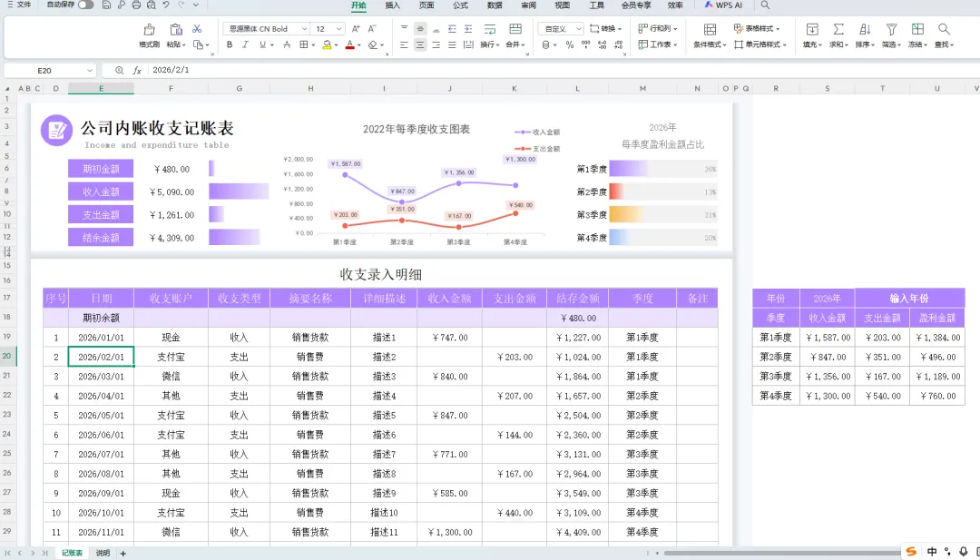Open the Freeze panes (冻结) dropdown
Screen dimensions: 980x560
click(917, 45)
